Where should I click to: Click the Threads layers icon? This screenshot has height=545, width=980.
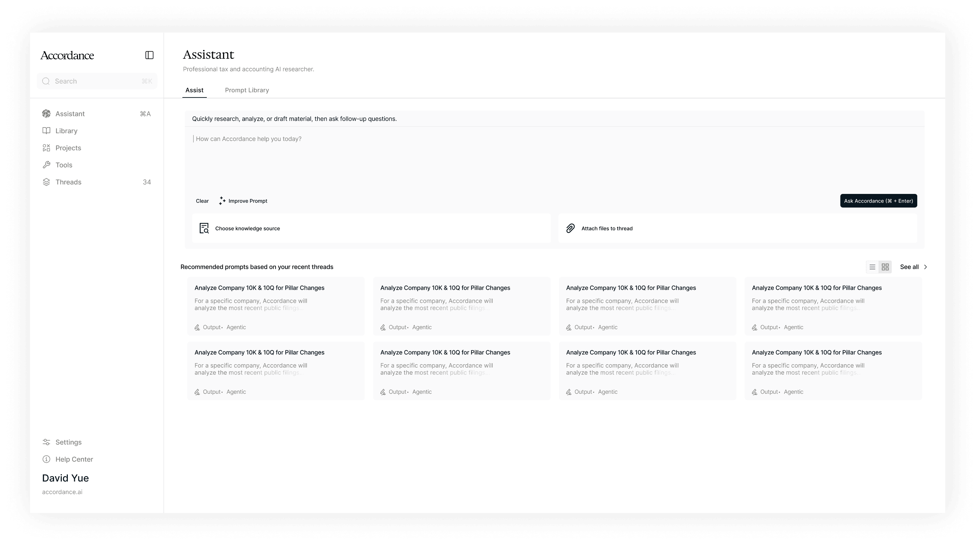[x=47, y=182]
